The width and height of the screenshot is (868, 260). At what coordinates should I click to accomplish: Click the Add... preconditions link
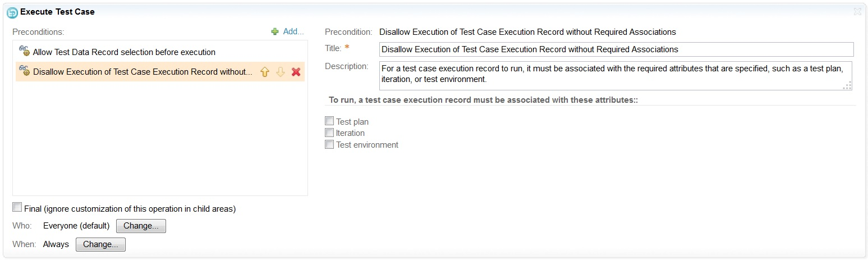point(293,31)
